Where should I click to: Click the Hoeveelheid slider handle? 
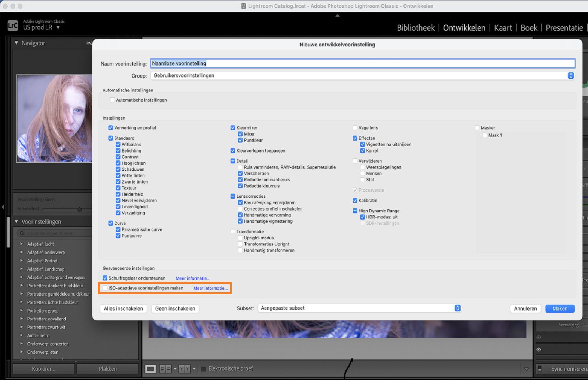tap(80, 209)
